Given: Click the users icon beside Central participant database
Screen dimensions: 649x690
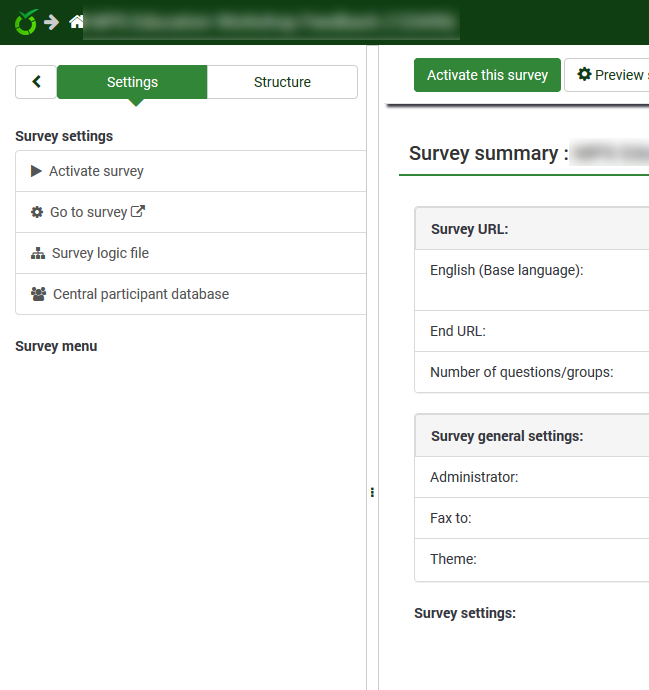Looking at the screenshot, I should [38, 294].
